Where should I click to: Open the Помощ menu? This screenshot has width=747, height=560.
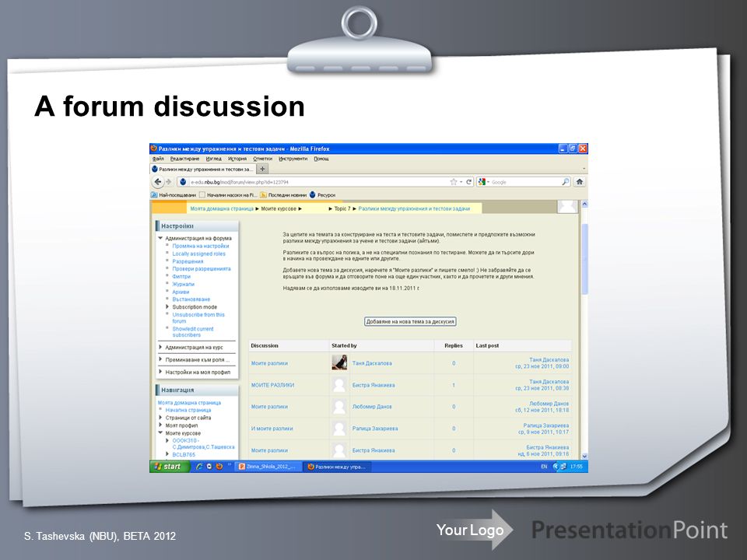[x=321, y=159]
